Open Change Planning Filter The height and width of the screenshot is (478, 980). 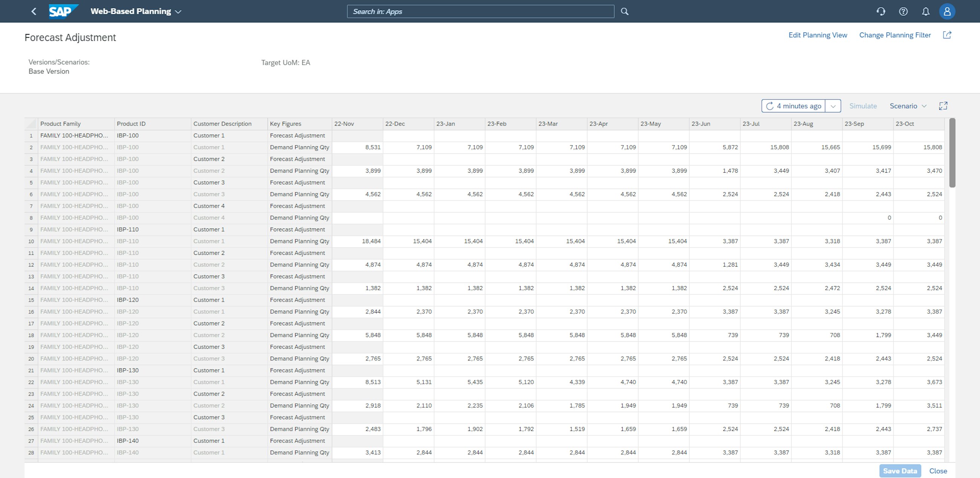tap(895, 35)
